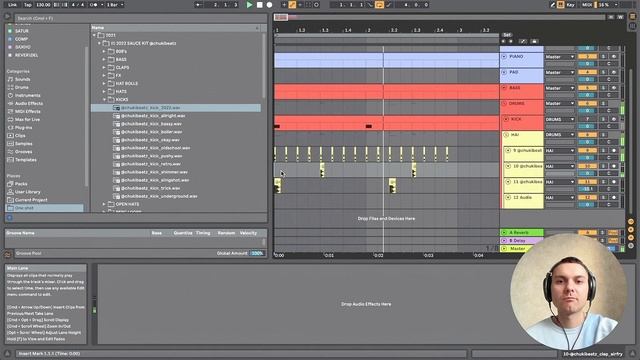
Task: Collapse the KICKS folder in browser
Action: pyautogui.click(x=104, y=100)
